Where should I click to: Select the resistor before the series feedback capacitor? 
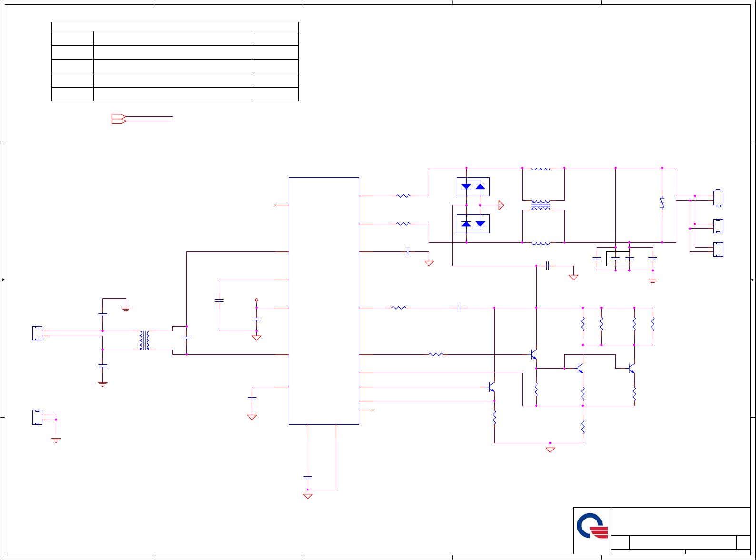tap(398, 308)
